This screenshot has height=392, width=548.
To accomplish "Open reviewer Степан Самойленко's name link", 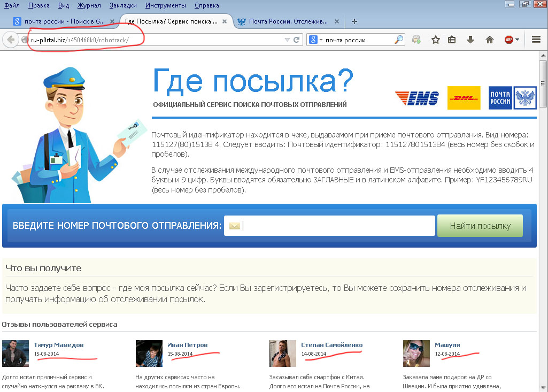I will [x=332, y=345].
